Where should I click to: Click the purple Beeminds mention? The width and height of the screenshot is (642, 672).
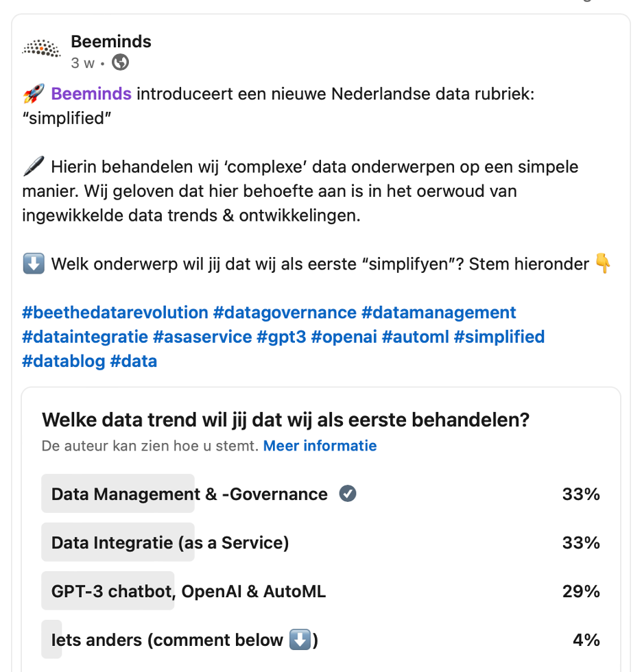point(91,93)
